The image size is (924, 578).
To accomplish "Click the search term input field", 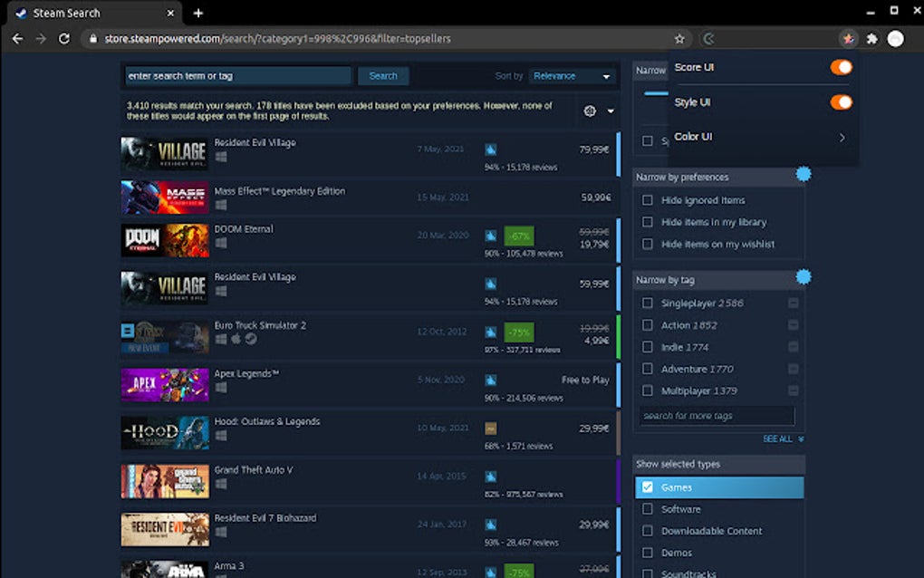I will 237,76.
